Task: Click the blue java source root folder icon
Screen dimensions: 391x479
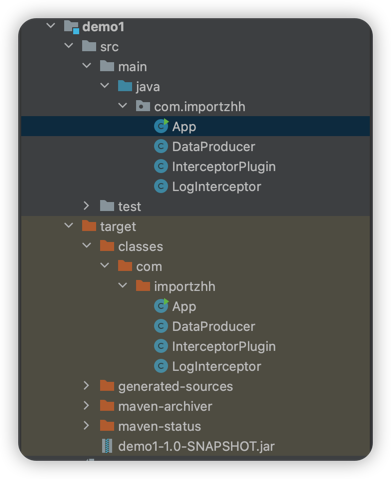Action: pos(125,86)
